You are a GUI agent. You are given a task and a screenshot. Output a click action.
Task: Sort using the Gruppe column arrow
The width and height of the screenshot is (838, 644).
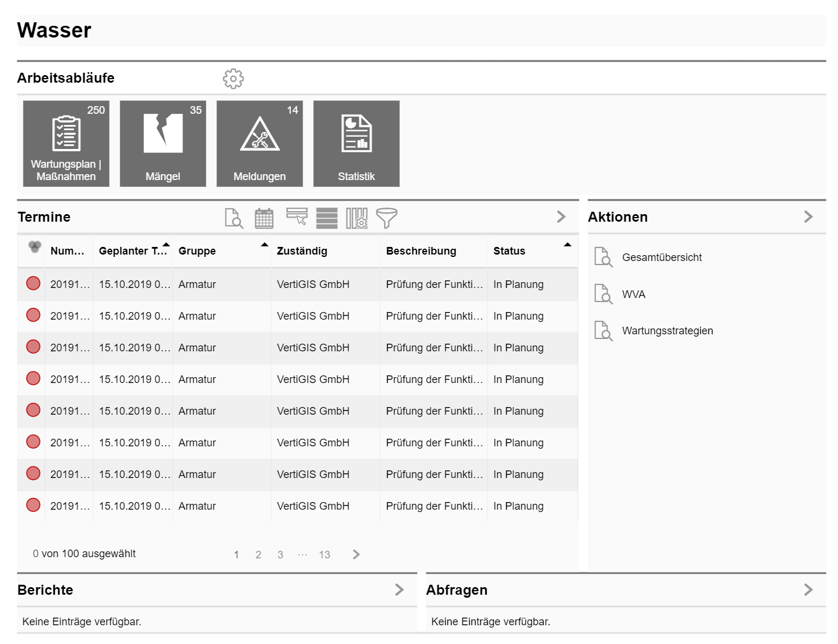click(264, 245)
